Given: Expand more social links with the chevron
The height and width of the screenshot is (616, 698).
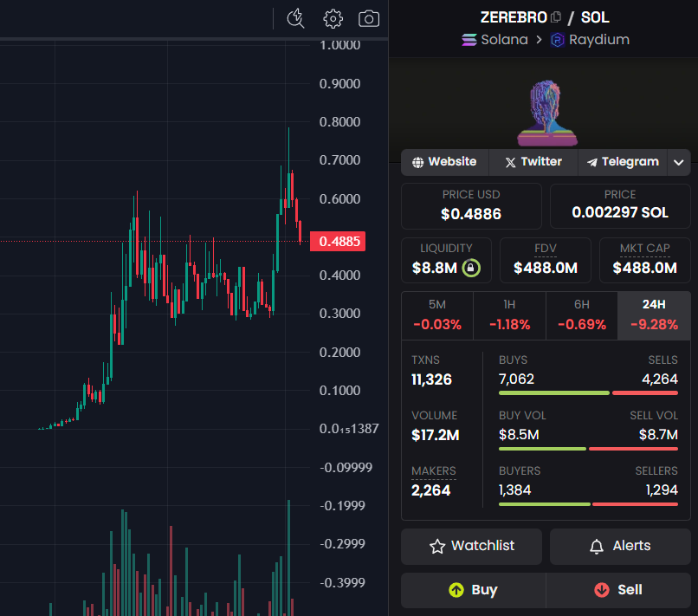Looking at the screenshot, I should [679, 161].
